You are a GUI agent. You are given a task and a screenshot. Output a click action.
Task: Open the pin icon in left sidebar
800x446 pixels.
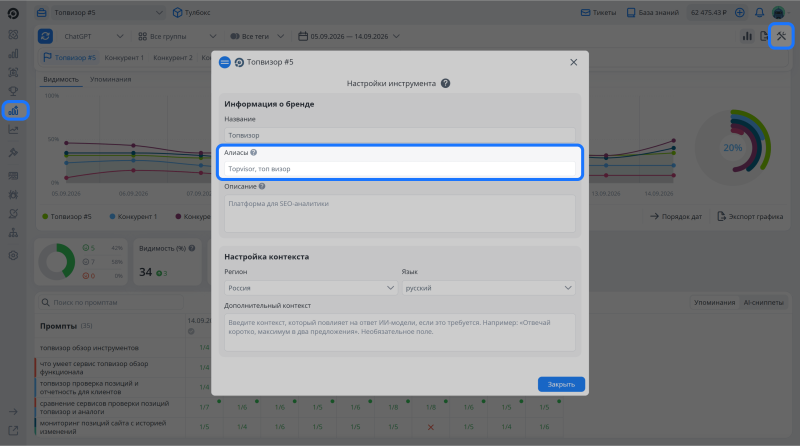pos(13,153)
